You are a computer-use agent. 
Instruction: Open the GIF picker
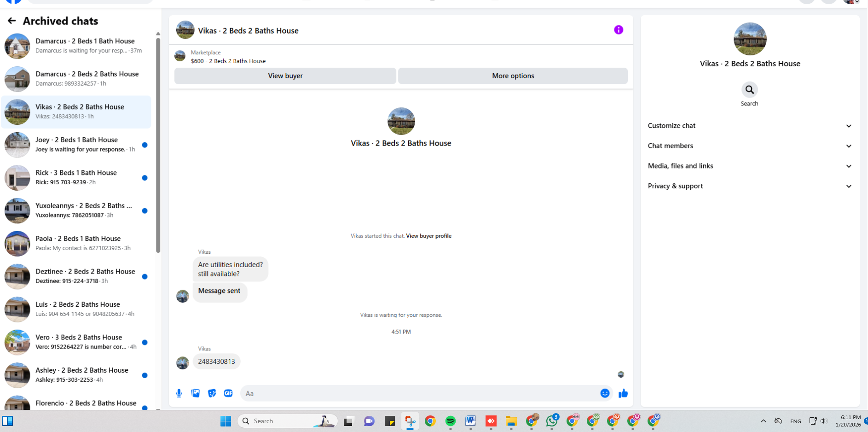pyautogui.click(x=228, y=393)
